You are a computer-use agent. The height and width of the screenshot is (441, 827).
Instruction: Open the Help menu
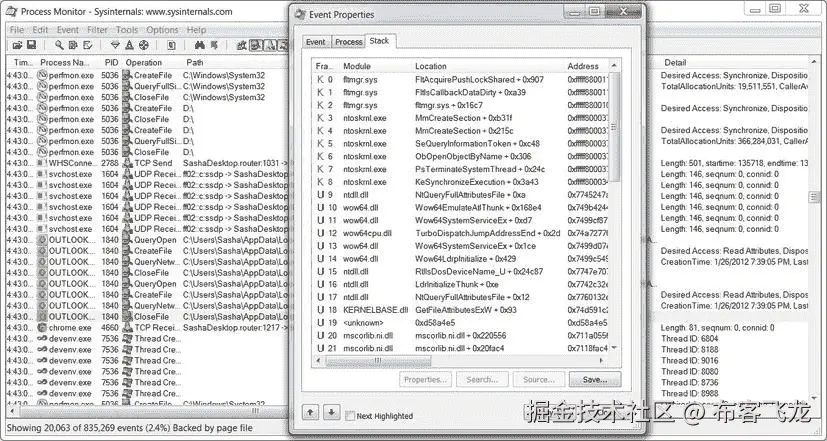(x=196, y=30)
